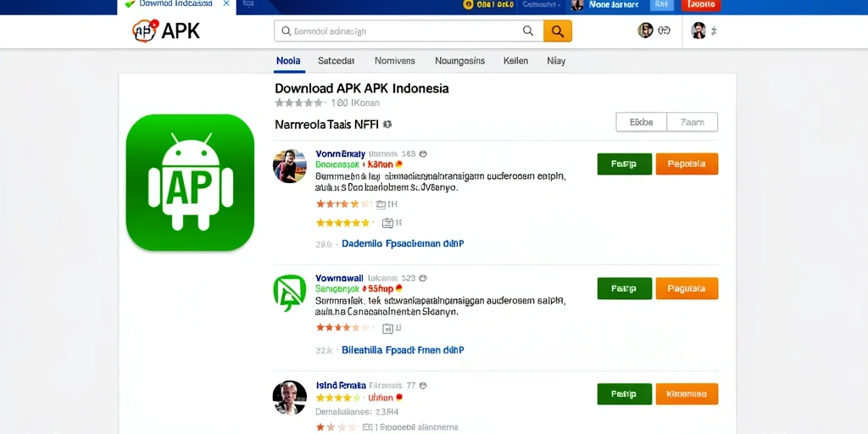Click the gear icon beside Narnreola Taais NFFI
Viewport: 868px width, 434px height.
coord(387,125)
